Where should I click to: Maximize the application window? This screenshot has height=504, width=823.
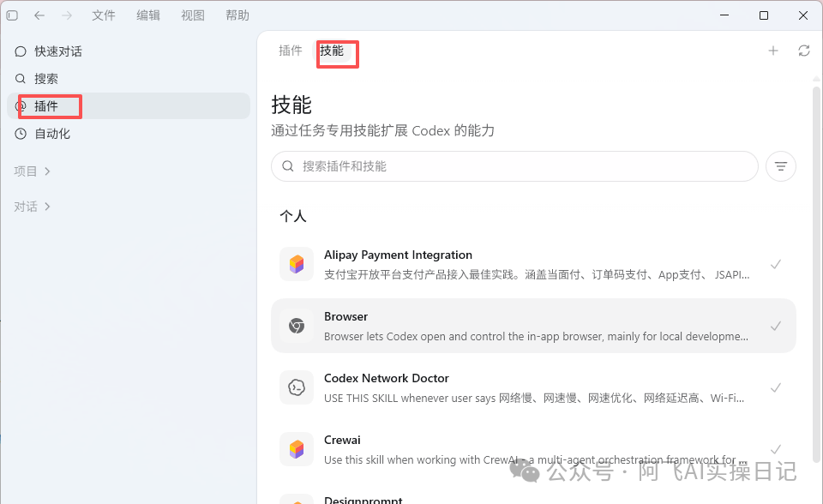point(764,15)
